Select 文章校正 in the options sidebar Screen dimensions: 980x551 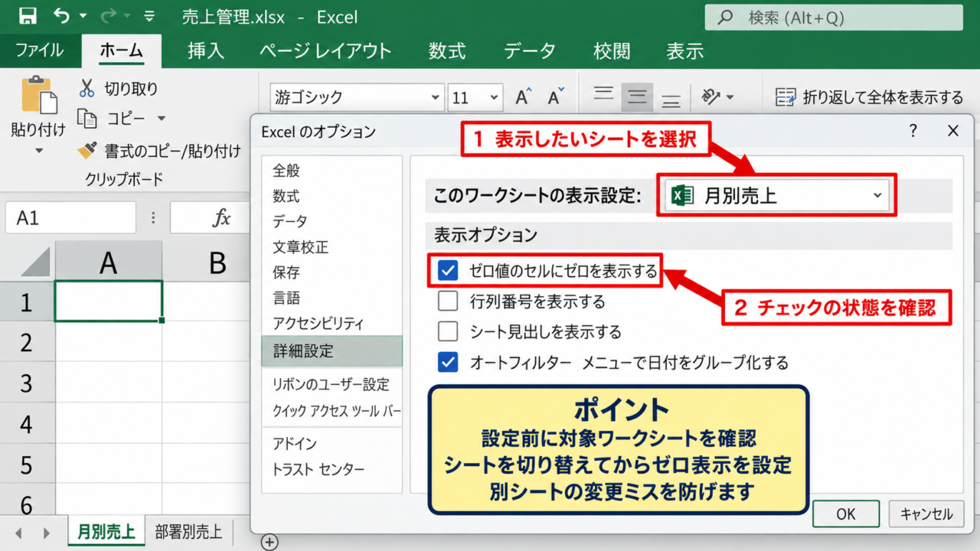(x=300, y=247)
